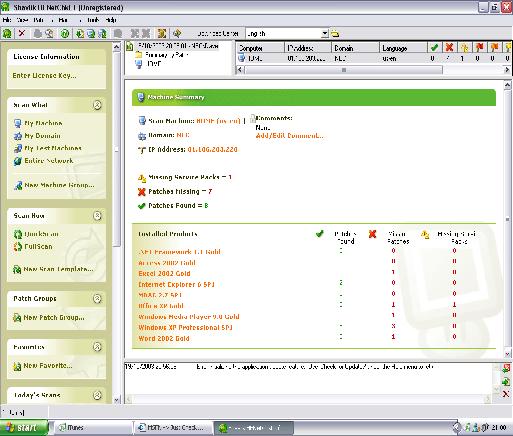Click the Domain column header
513x436 pixels.
[x=355, y=48]
